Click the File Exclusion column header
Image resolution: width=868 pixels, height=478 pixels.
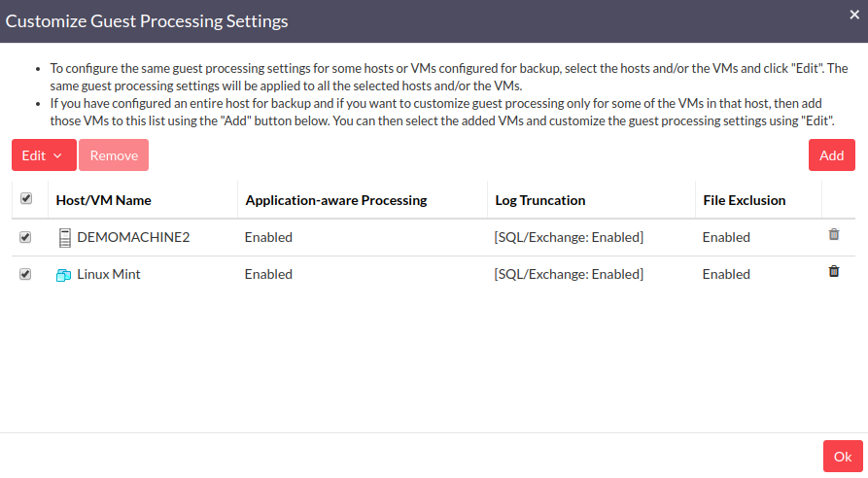744,200
